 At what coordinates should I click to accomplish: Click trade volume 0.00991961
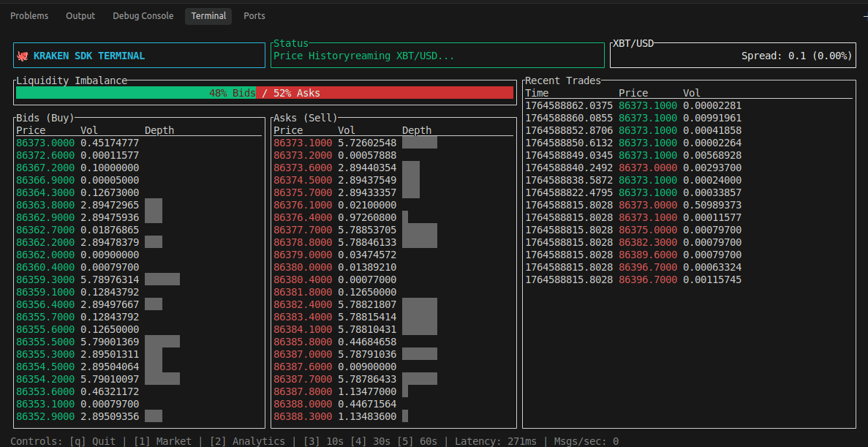click(712, 118)
